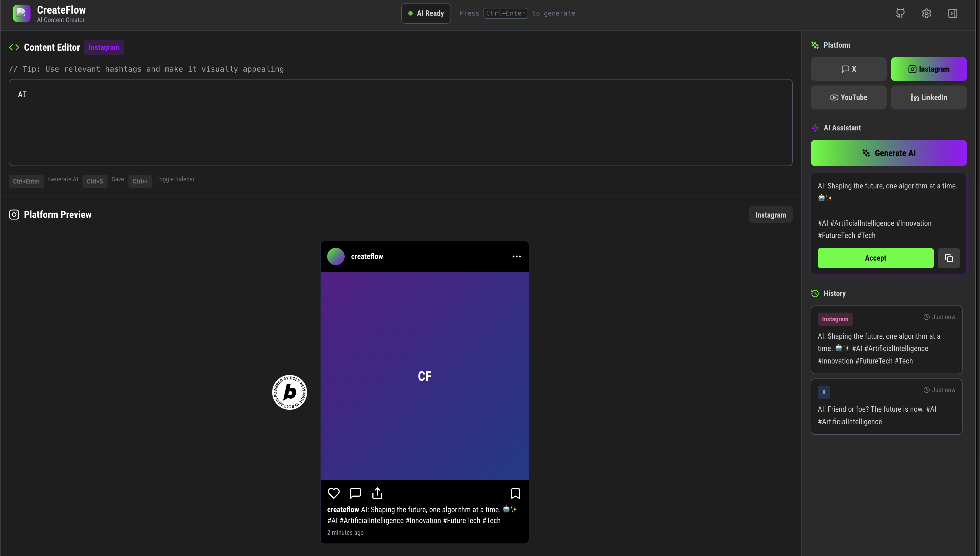
Task: Open the three-dot post options menu
Action: [x=516, y=256]
